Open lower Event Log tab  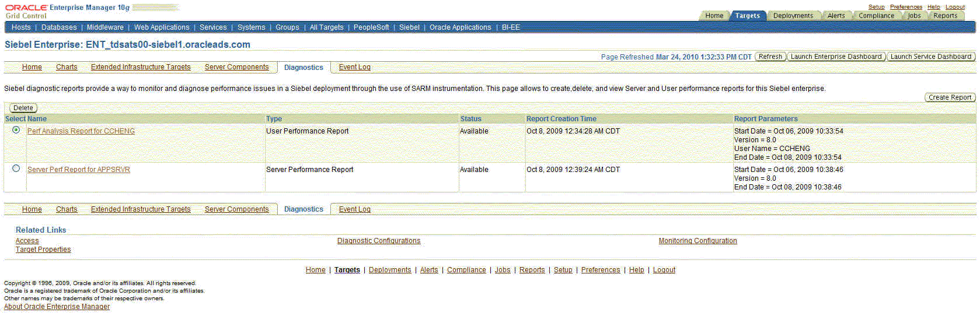tap(355, 209)
